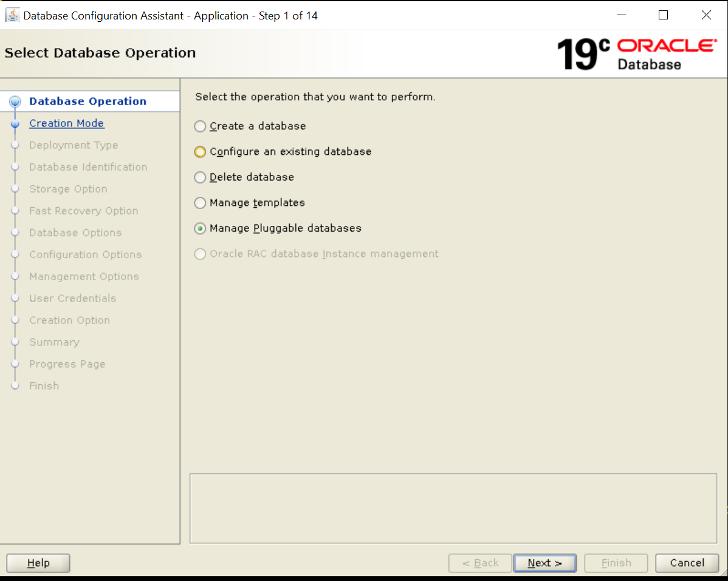This screenshot has height=581, width=728.
Task: Click Finish step in sidebar list
Action: pyautogui.click(x=44, y=385)
